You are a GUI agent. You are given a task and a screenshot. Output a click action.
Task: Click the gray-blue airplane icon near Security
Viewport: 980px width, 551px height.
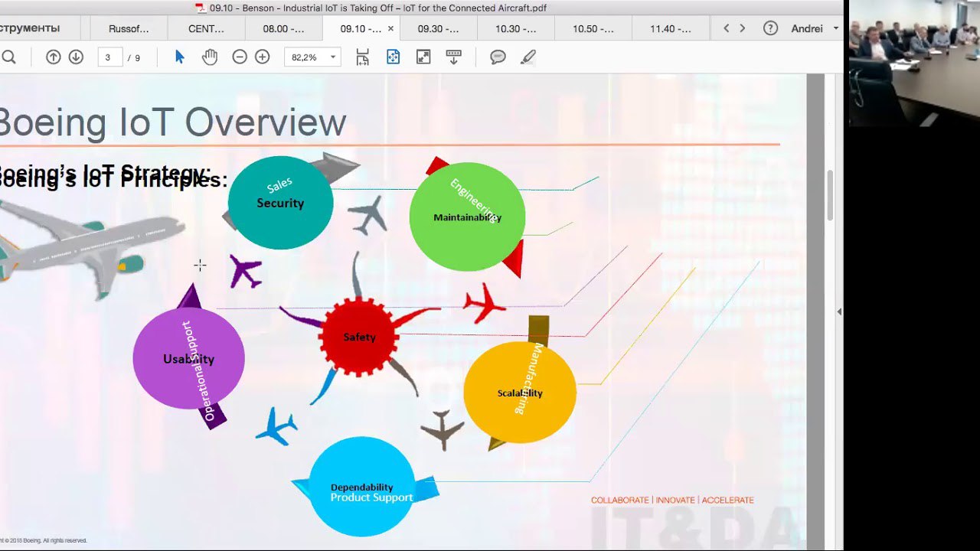click(x=368, y=215)
